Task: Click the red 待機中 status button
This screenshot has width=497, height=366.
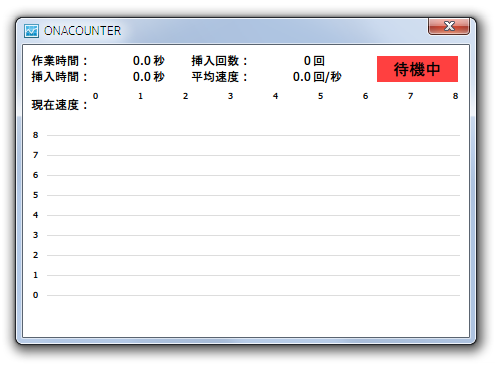Action: (x=417, y=69)
